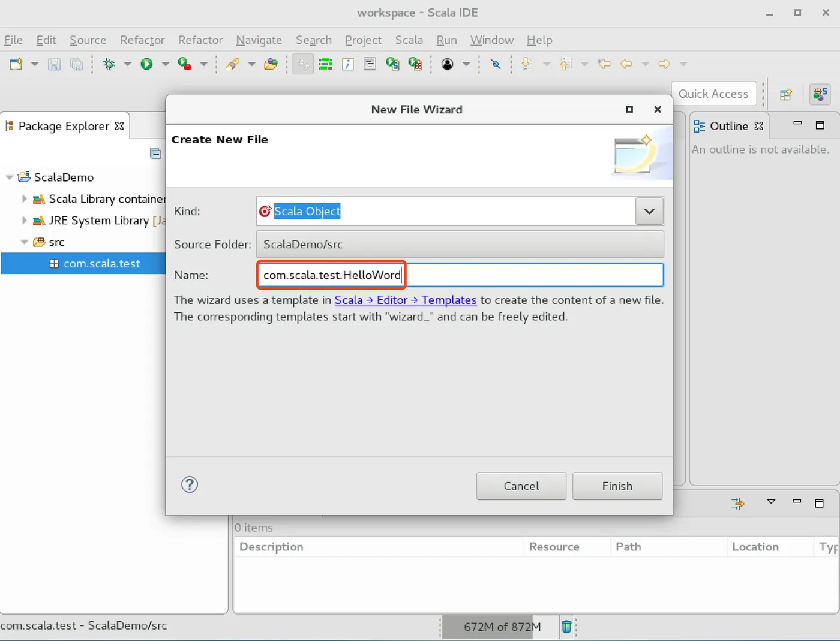
Task: Open the Window menu
Action: click(491, 40)
